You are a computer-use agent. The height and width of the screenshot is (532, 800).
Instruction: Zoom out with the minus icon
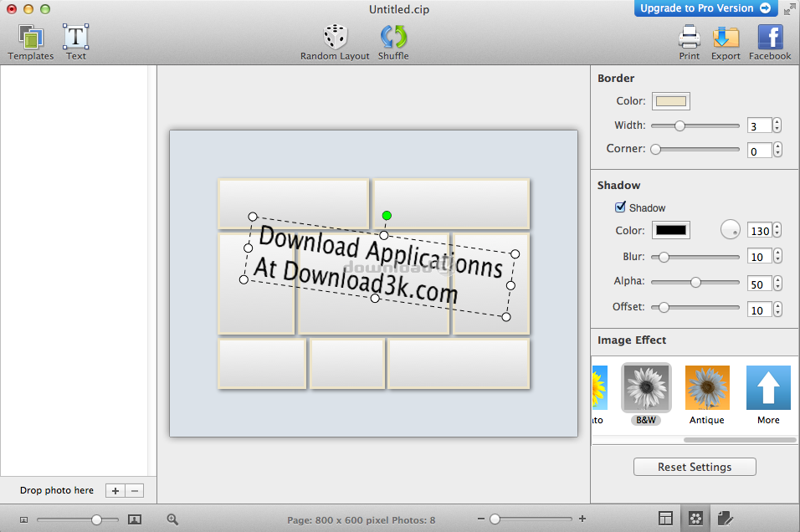click(480, 519)
